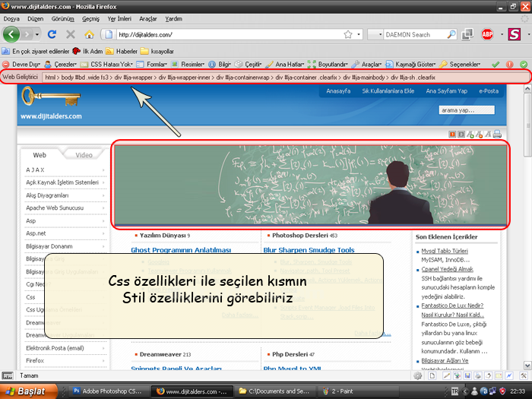The width and height of the screenshot is (532, 399).
Task: Click the print icon on the webpage
Action: (497, 135)
